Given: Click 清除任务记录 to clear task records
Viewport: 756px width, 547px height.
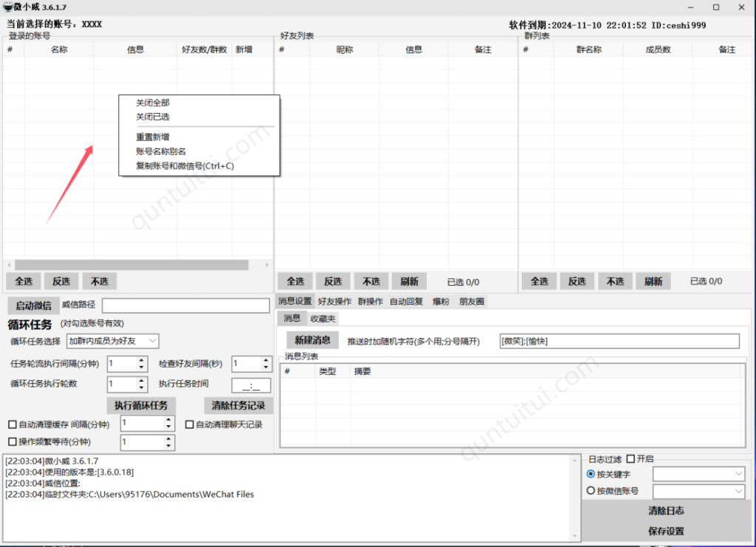Looking at the screenshot, I should click(237, 405).
